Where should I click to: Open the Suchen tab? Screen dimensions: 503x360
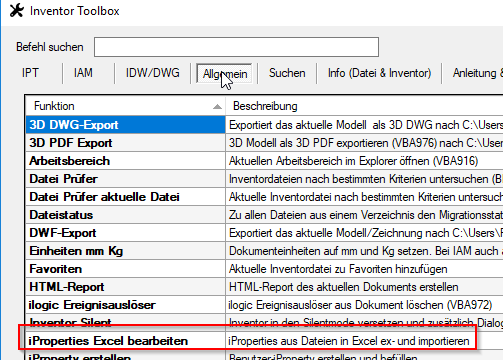tap(287, 73)
